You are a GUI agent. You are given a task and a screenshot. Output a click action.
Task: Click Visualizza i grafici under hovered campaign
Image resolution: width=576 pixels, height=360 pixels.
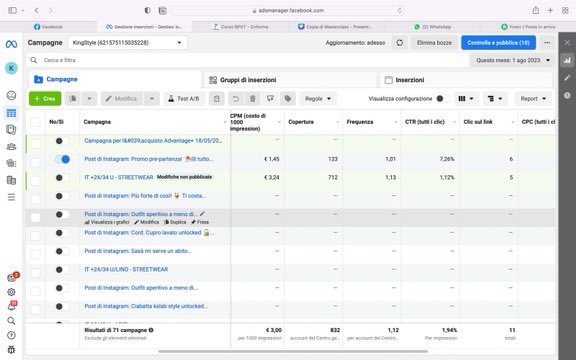[x=107, y=222]
